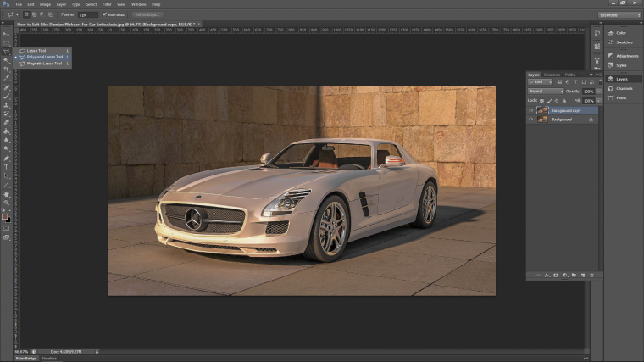This screenshot has width=644, height=362.
Task: Hide the Background copy layer
Action: 530,110
